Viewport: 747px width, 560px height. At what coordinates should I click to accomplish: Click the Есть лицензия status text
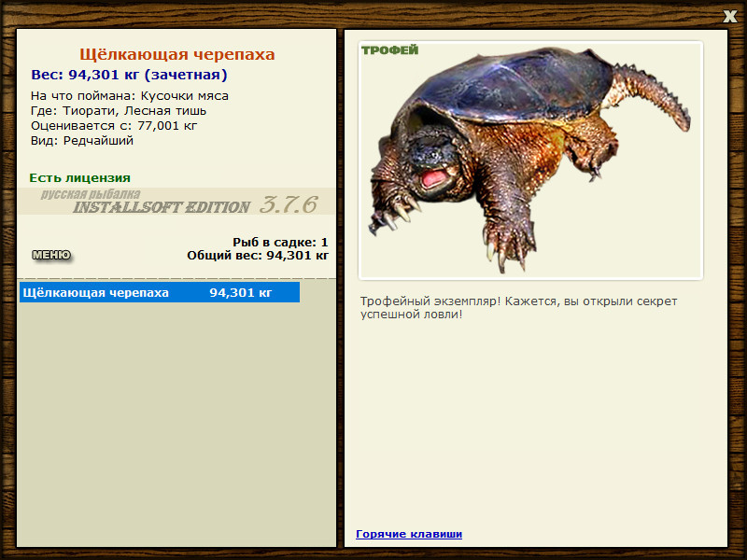click(x=79, y=177)
